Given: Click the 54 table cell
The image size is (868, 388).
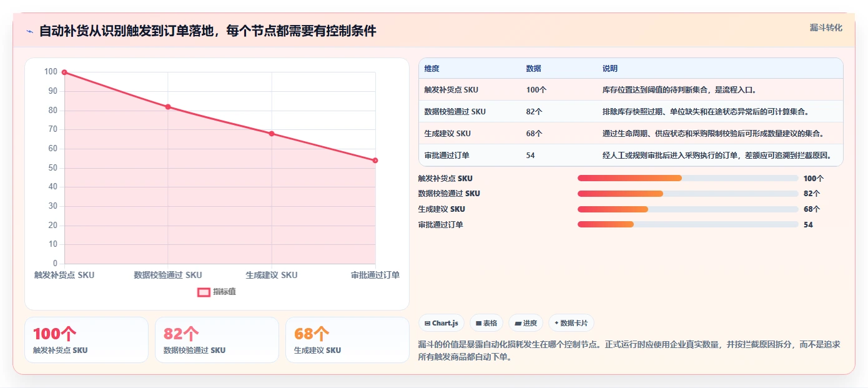Looking at the screenshot, I should pos(531,156).
